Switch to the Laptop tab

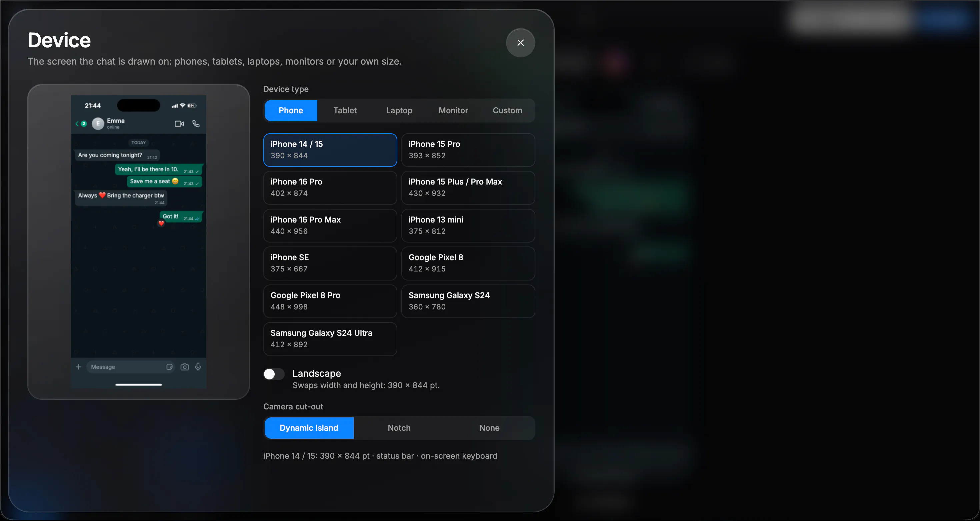(399, 110)
